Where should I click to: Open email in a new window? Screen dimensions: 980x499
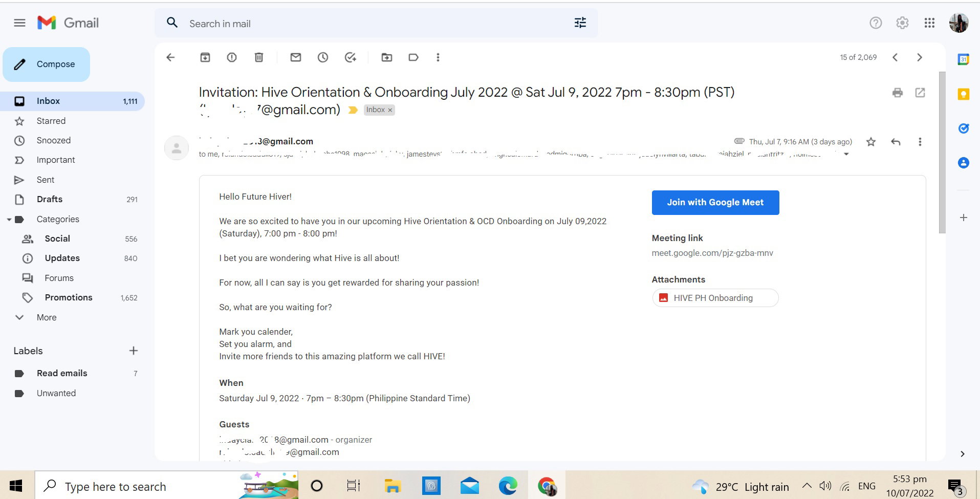pos(920,93)
